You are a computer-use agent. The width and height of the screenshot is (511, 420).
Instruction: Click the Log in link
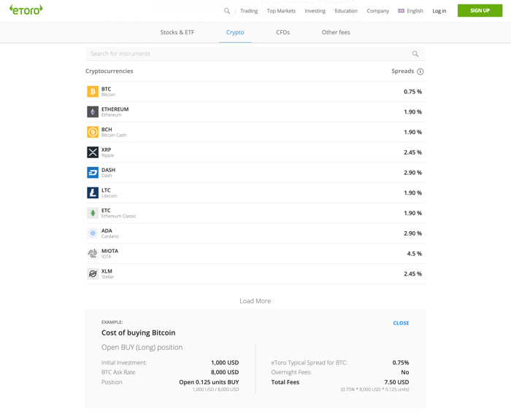[439, 11]
